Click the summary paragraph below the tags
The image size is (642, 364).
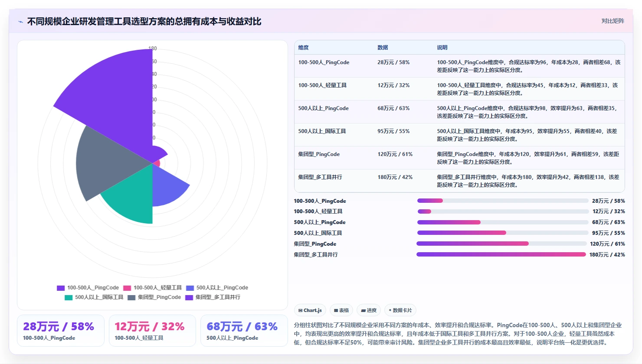tap(458, 334)
